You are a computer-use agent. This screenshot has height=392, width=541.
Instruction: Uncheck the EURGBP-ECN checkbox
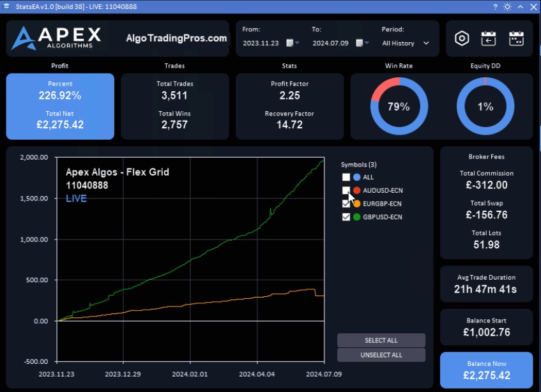click(x=346, y=204)
